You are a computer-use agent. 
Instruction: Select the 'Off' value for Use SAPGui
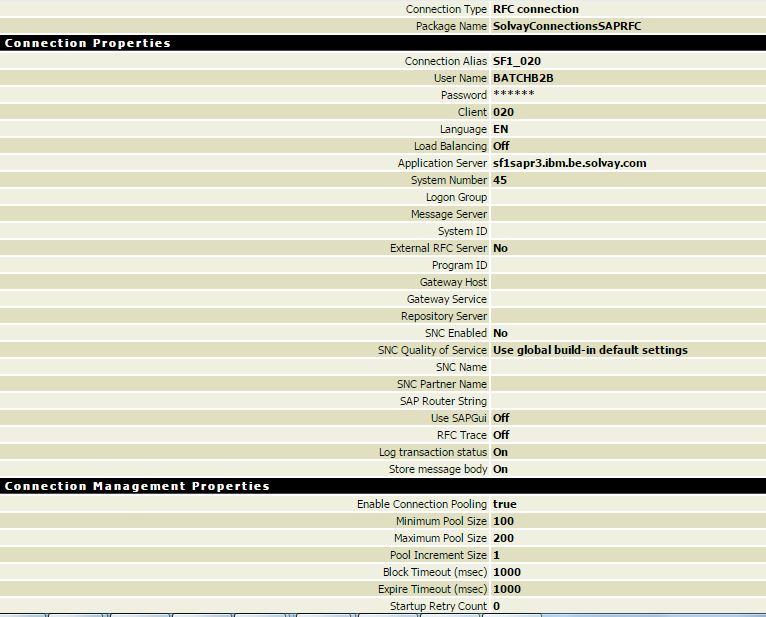(x=501, y=418)
